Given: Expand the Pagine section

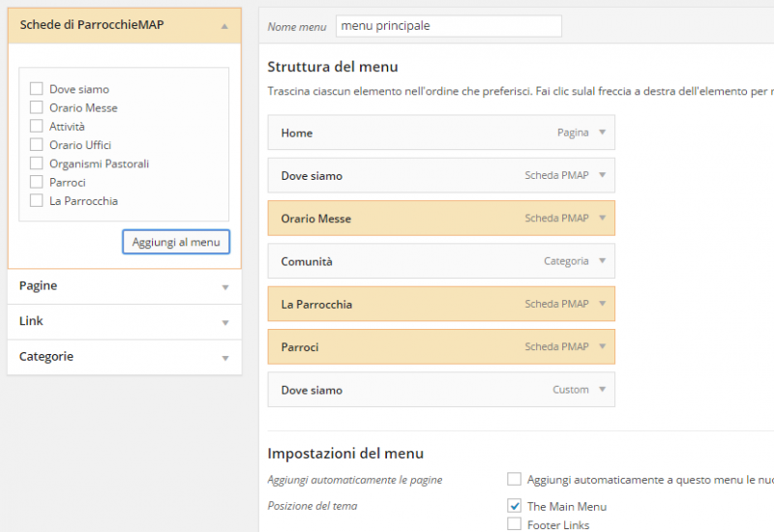Looking at the screenshot, I should pos(224,287).
